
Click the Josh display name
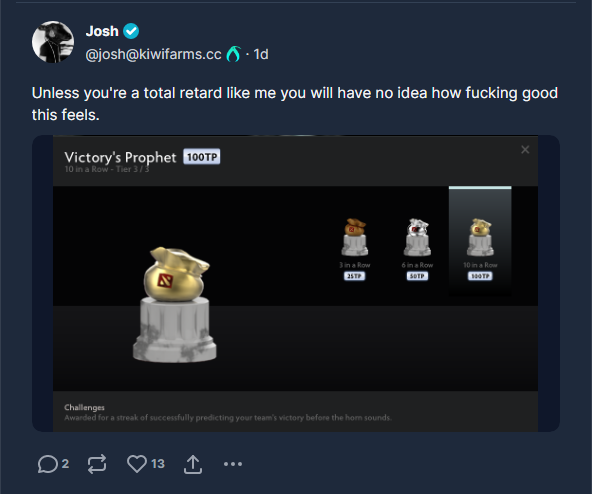pos(102,31)
